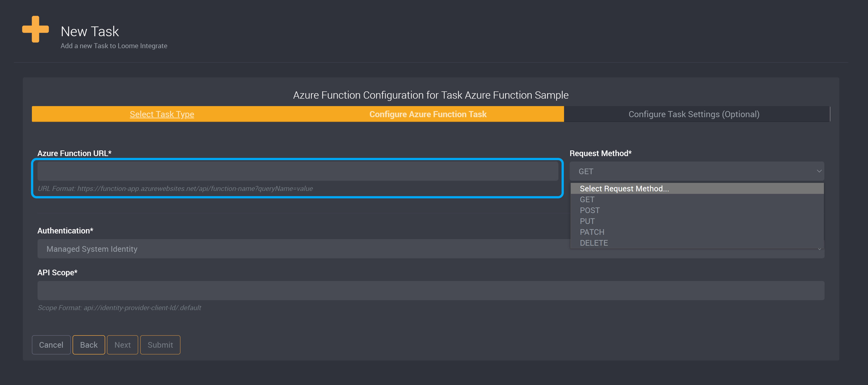Select POST from request method list
This screenshot has height=385, width=868.
697,210
